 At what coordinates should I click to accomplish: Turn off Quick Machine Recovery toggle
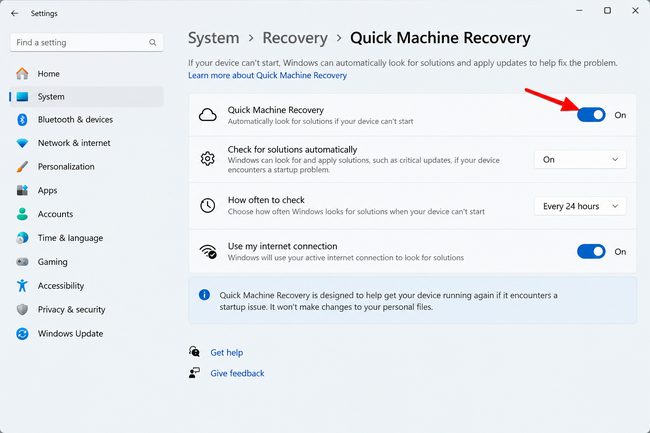(x=591, y=115)
